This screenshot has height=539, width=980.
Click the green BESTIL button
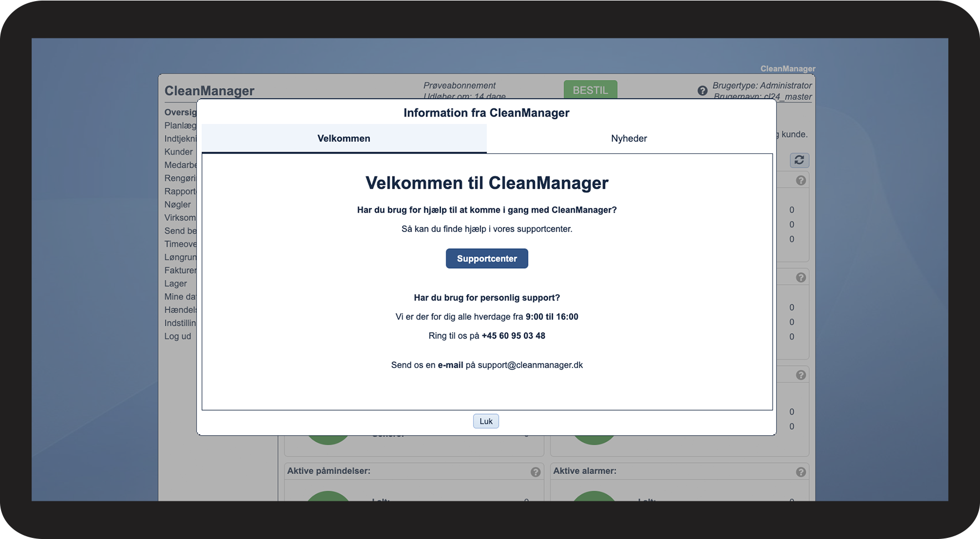pos(590,90)
